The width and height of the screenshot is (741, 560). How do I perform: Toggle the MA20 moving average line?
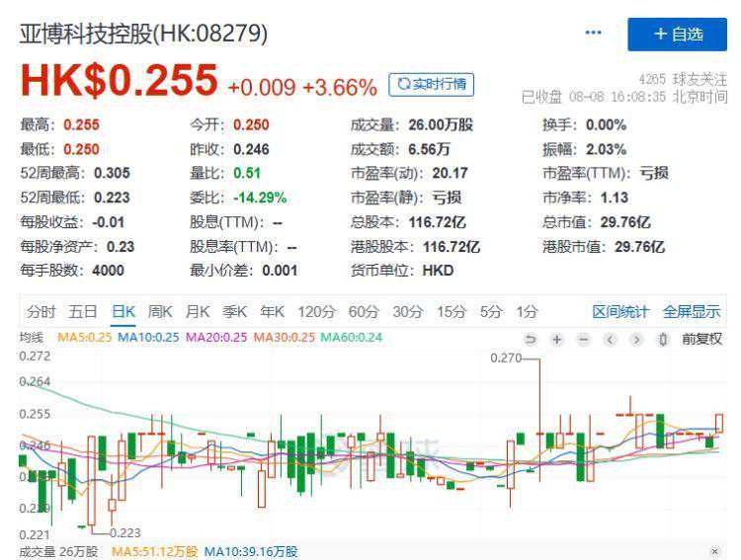216,338
